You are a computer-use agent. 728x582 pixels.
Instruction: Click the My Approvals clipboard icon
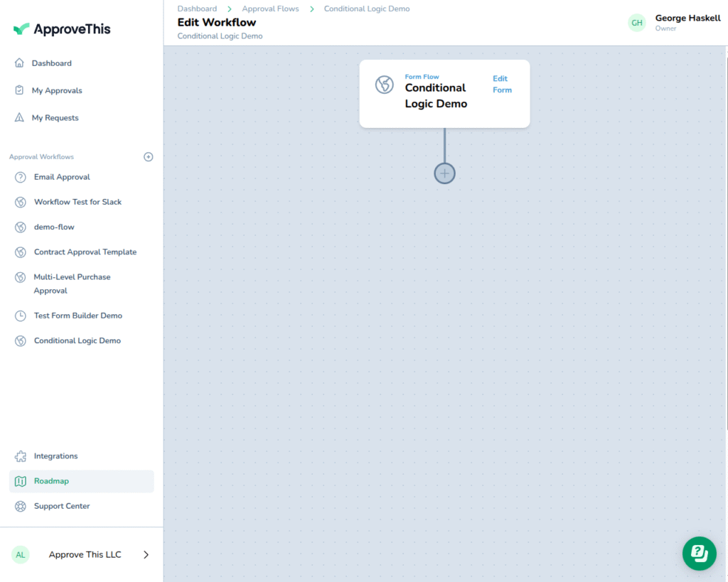[19, 90]
